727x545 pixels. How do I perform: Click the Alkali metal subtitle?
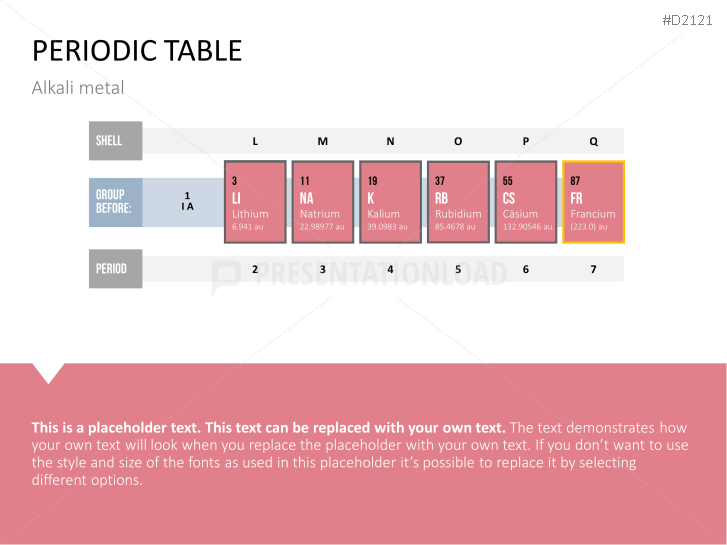click(x=79, y=89)
